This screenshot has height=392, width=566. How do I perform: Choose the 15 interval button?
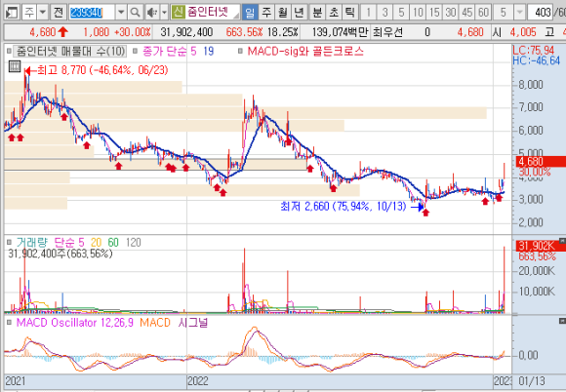pos(434,13)
